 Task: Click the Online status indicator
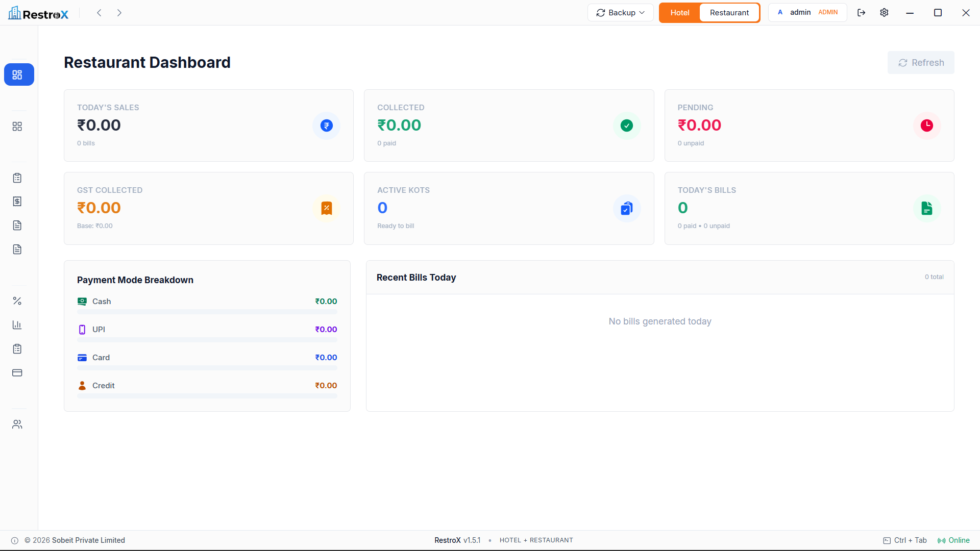coord(953,541)
